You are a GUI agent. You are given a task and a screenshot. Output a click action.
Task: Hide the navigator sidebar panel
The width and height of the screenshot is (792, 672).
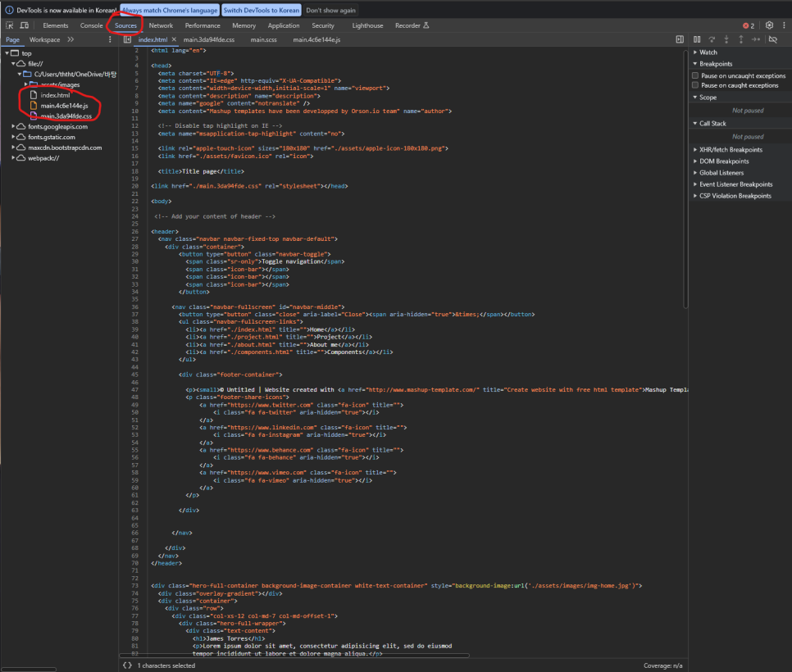click(x=127, y=39)
